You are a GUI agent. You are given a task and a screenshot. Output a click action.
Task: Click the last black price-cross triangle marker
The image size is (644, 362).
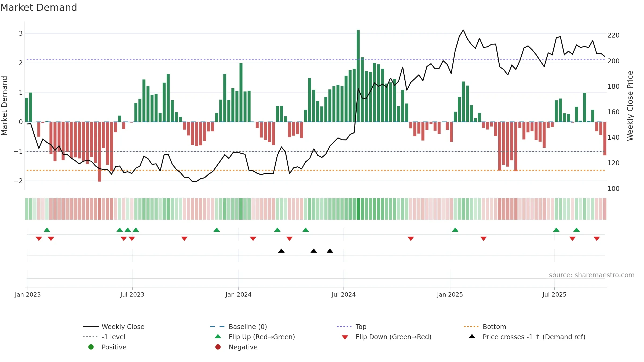click(330, 251)
